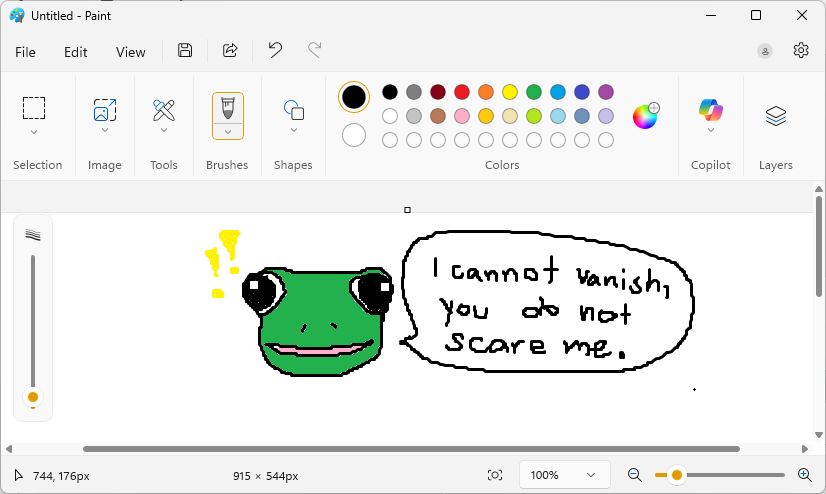Expand the Shapes chevron
Viewport: 826px width, 494px height.
click(x=294, y=130)
